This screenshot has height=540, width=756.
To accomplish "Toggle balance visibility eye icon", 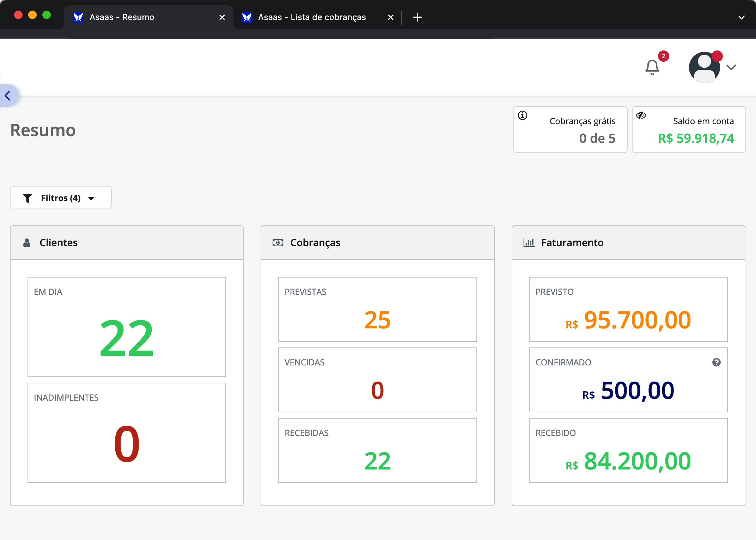I will pos(641,115).
